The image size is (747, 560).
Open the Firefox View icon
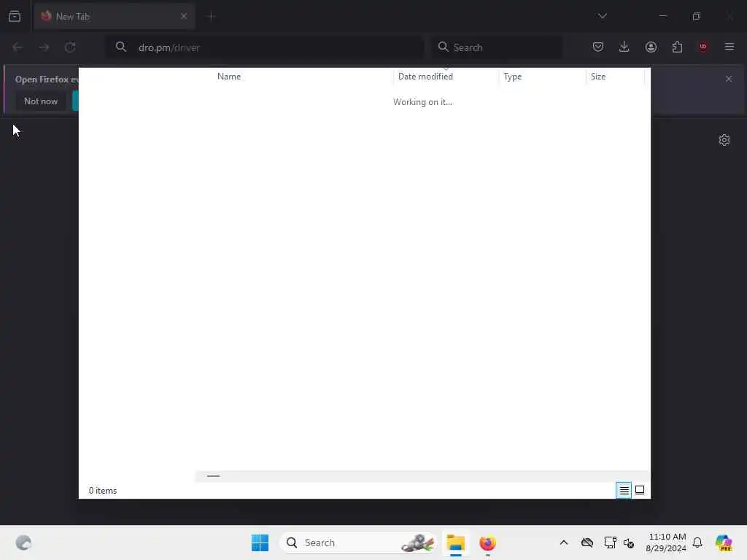click(x=15, y=16)
